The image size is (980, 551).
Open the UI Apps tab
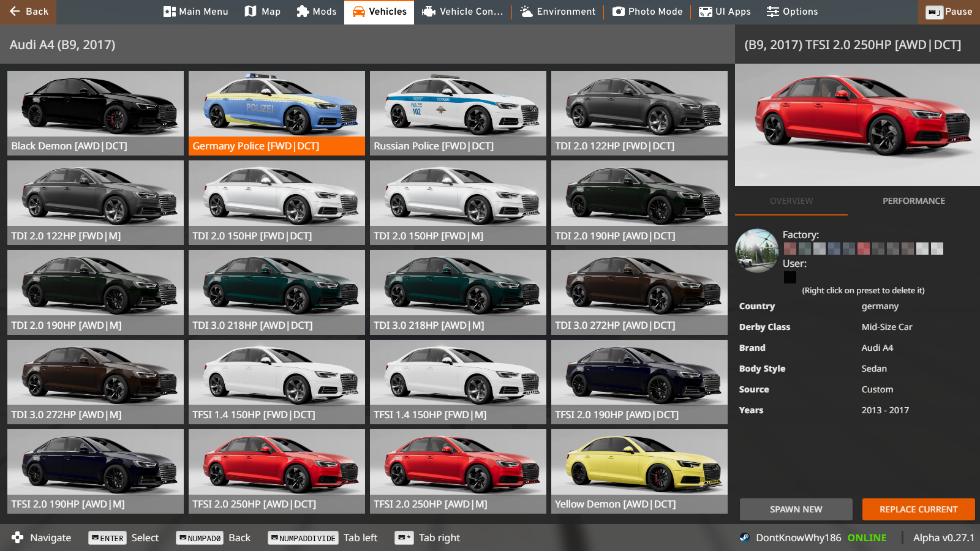point(725,12)
